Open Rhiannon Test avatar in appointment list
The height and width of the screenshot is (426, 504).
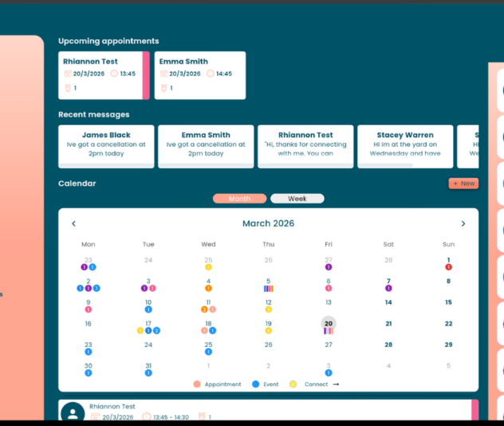click(x=73, y=412)
